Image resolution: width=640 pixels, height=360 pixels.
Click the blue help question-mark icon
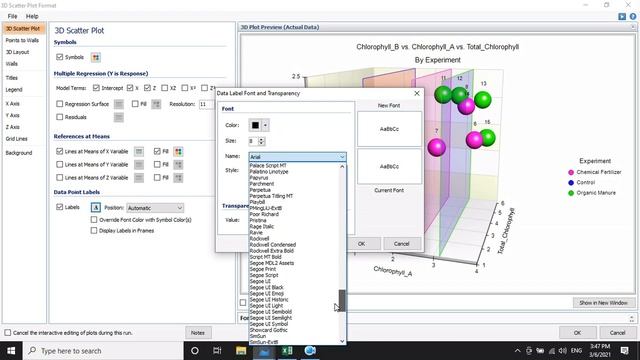pos(633,16)
